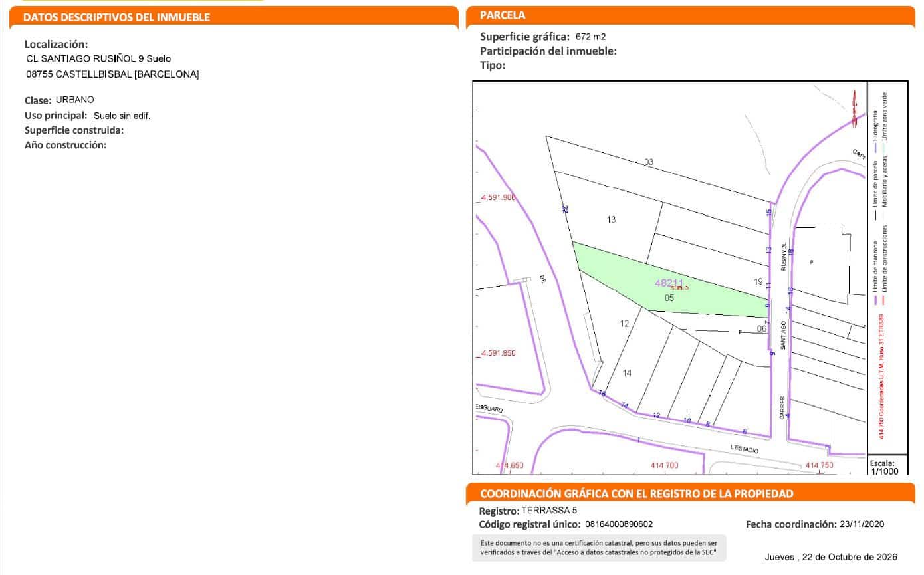Click parcel label 06 on the map
This screenshot has width=924, height=575.
[x=762, y=328]
